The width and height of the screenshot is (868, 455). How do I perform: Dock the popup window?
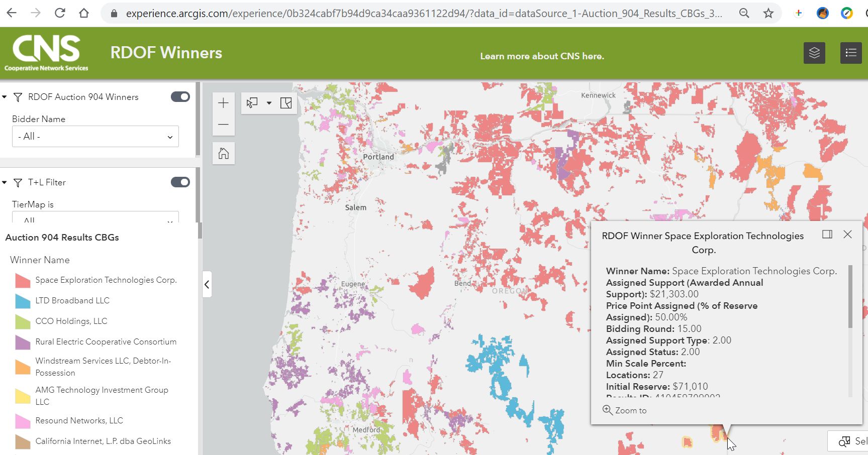[827, 234]
